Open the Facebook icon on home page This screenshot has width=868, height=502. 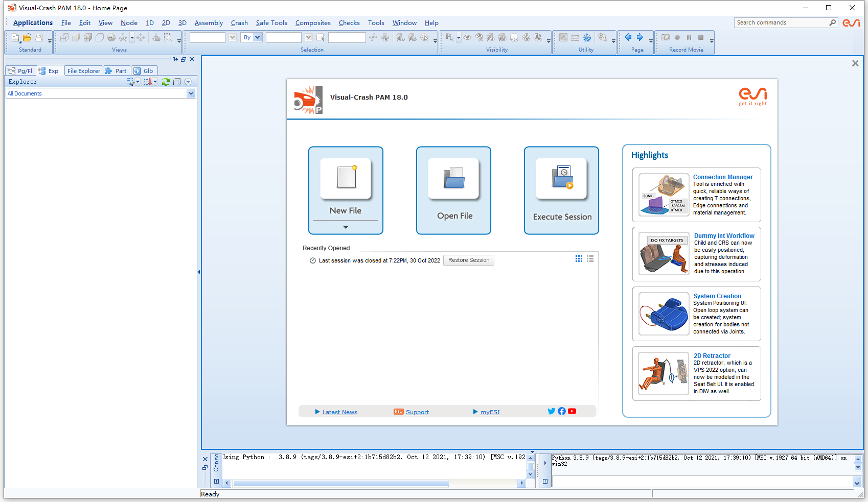click(562, 411)
